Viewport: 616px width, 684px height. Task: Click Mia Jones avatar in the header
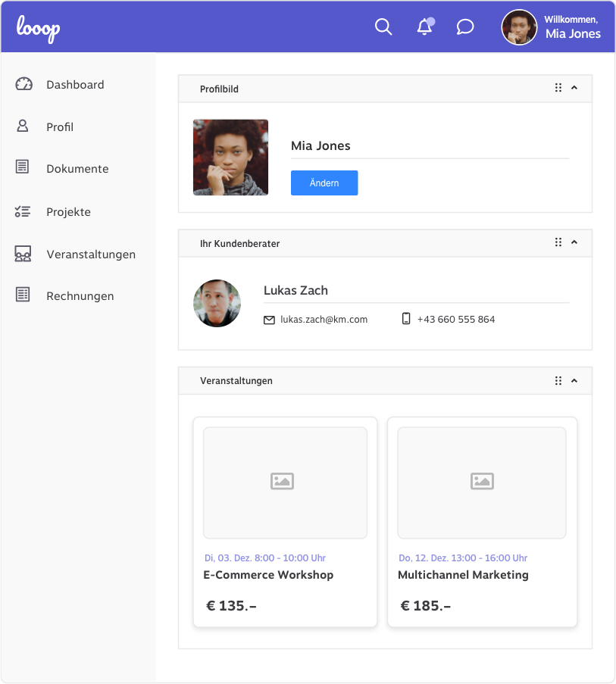519,27
